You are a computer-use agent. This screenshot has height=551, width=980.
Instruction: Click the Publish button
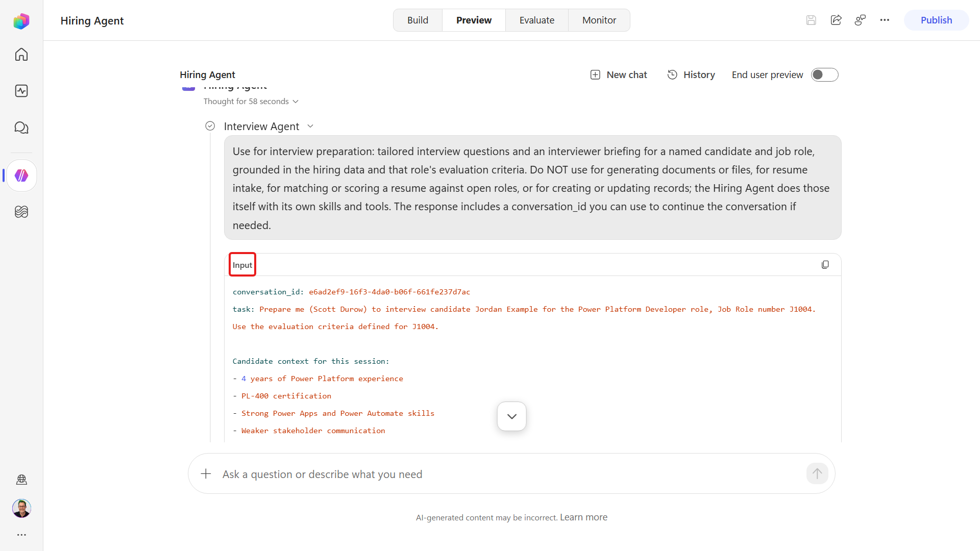[x=936, y=20]
